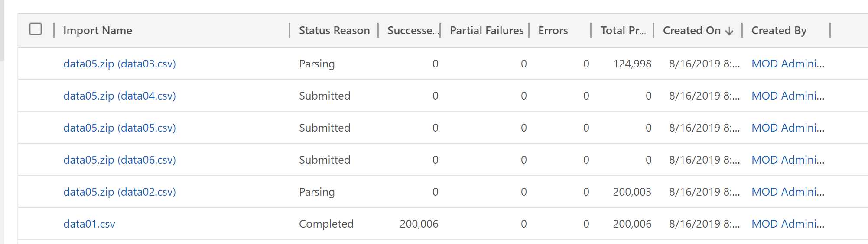Click the Created By column header
Screen dimensions: 868x244
[779, 31]
